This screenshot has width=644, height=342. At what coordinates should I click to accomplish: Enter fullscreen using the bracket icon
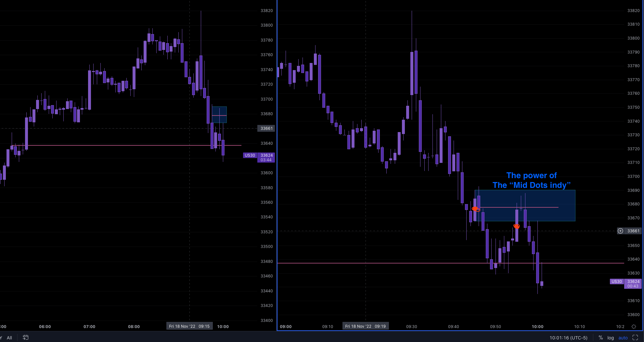(636, 337)
